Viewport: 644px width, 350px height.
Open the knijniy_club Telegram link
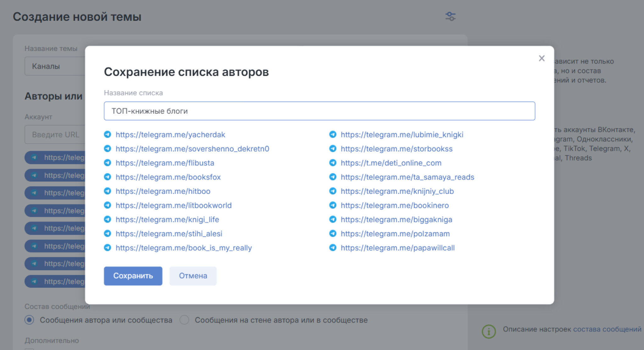point(397,191)
